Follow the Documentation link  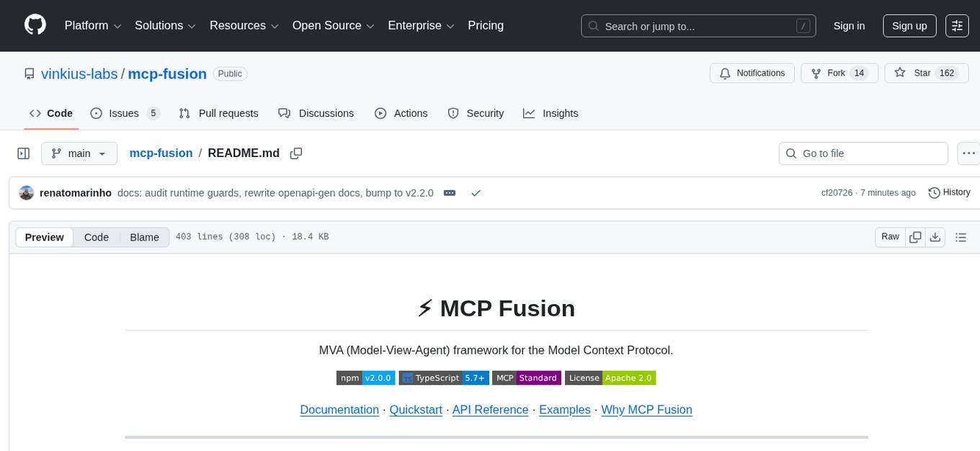[339, 409]
